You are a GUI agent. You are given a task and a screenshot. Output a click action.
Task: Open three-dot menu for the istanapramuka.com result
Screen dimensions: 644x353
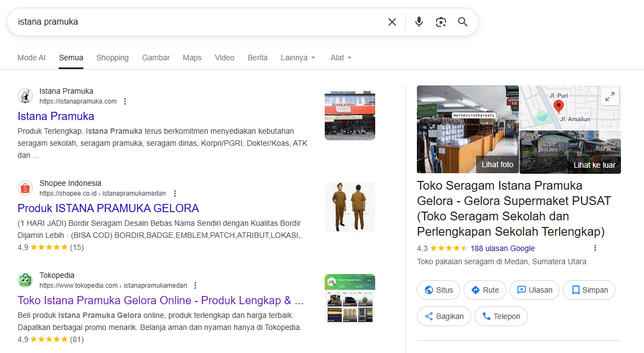pyautogui.click(x=125, y=101)
